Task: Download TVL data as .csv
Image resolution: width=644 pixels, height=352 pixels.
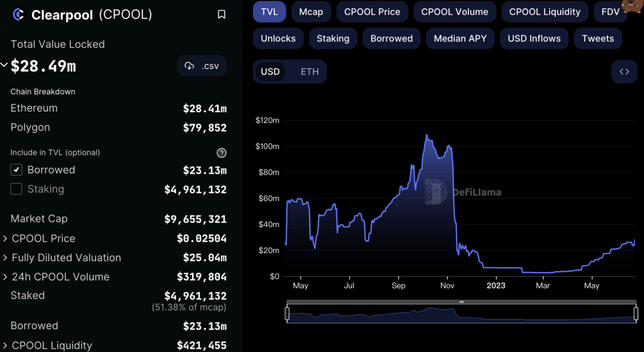Action: (202, 66)
